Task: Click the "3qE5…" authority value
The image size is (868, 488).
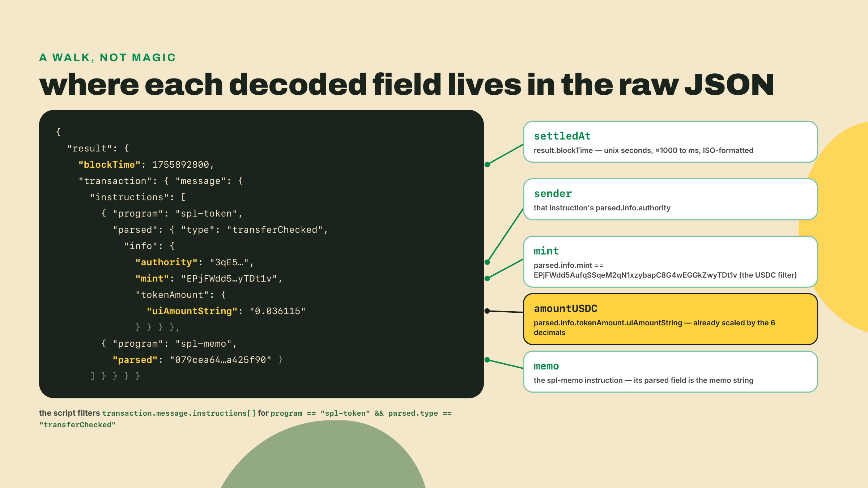Action: coord(229,262)
